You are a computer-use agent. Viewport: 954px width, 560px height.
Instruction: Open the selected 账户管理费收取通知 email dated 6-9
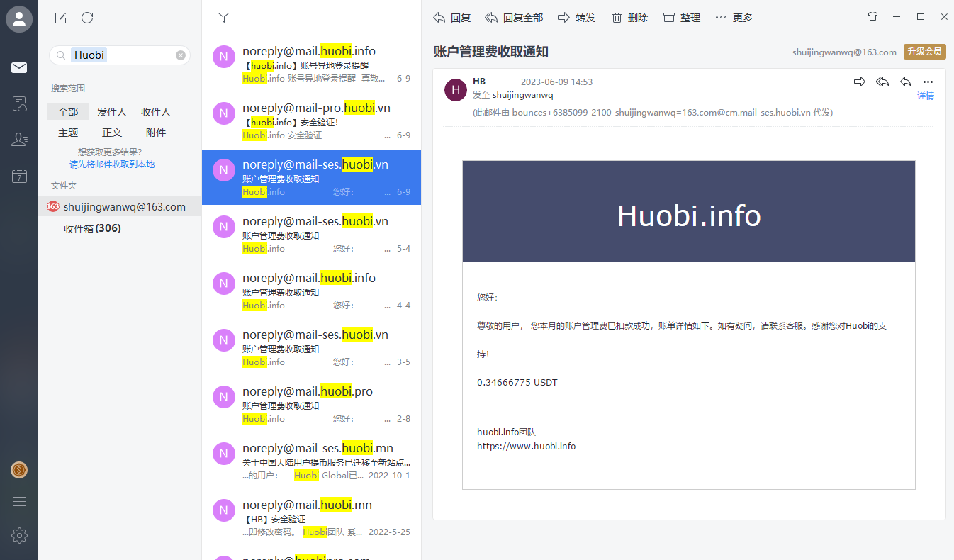(x=311, y=177)
